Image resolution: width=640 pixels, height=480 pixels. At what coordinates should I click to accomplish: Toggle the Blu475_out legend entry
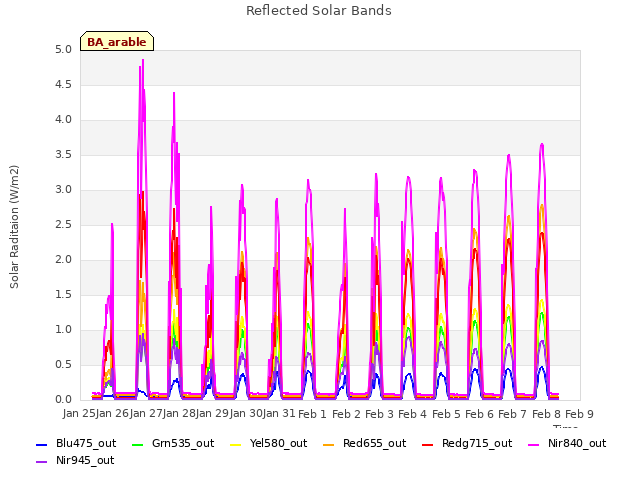coord(76,444)
